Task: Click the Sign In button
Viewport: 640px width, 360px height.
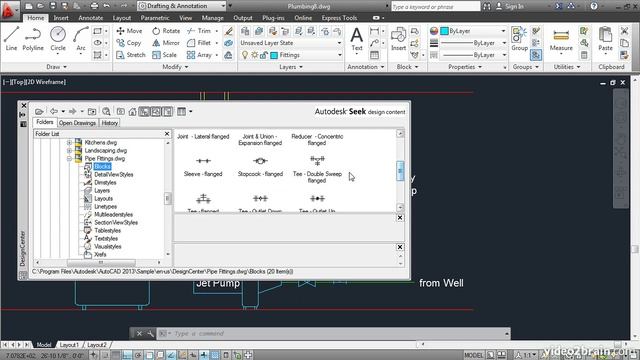Action: 510,6
